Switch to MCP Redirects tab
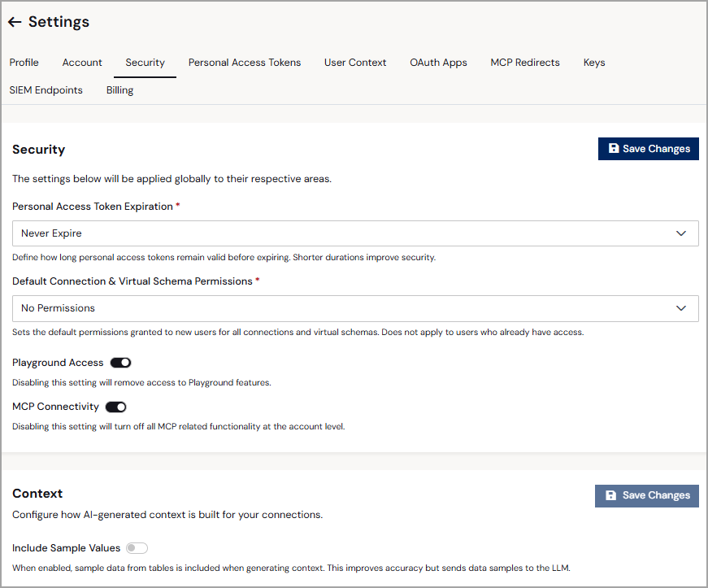The width and height of the screenshot is (708, 588). click(525, 63)
